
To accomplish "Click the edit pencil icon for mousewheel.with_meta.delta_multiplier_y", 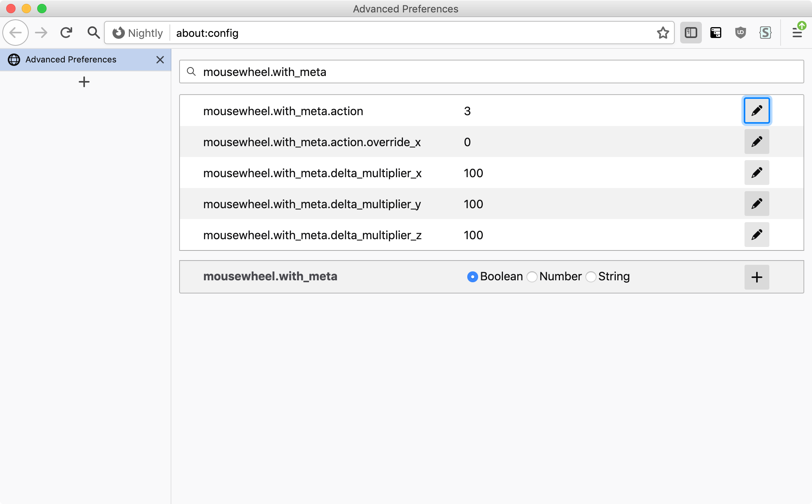I will click(x=757, y=203).
